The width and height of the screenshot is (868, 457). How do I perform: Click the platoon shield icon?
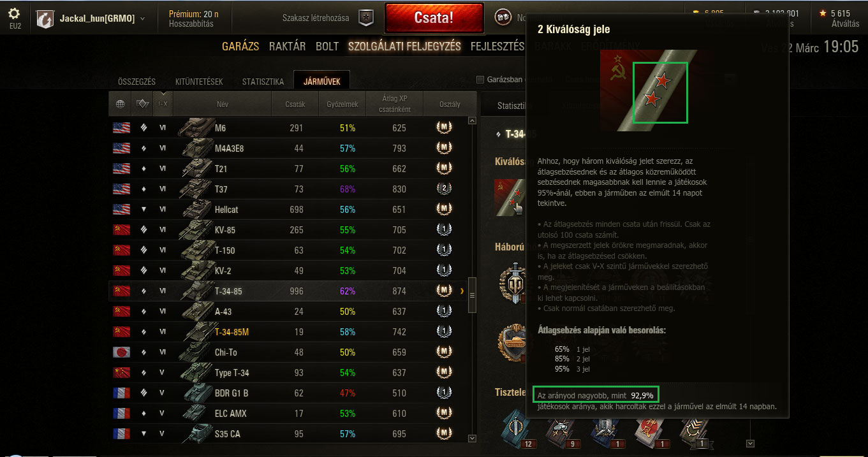pos(365,18)
